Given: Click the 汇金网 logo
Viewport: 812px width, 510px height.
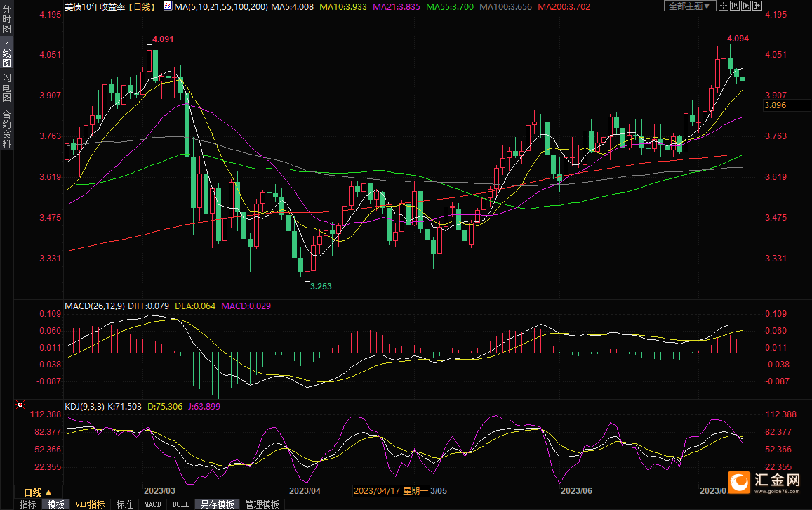Looking at the screenshot, I should point(764,482).
